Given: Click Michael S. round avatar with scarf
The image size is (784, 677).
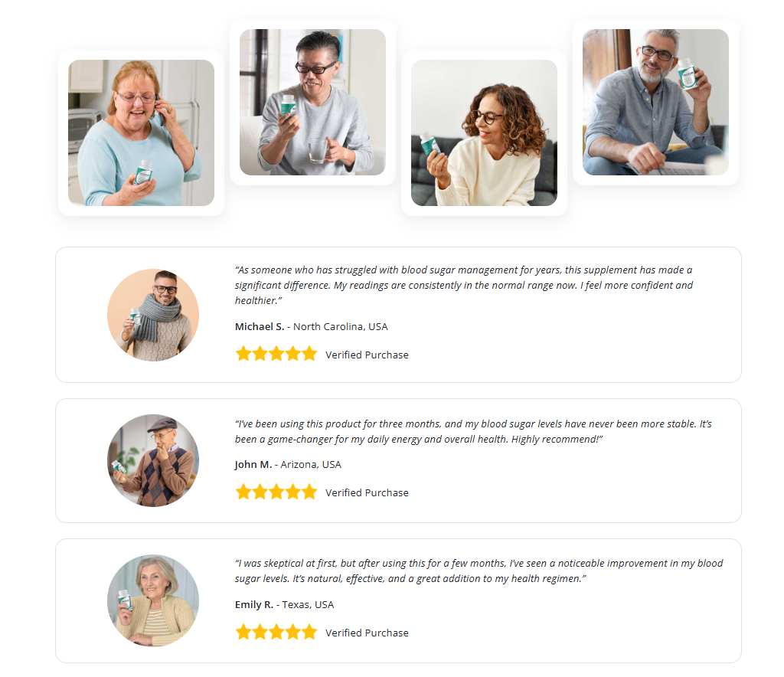Looking at the screenshot, I should (153, 315).
